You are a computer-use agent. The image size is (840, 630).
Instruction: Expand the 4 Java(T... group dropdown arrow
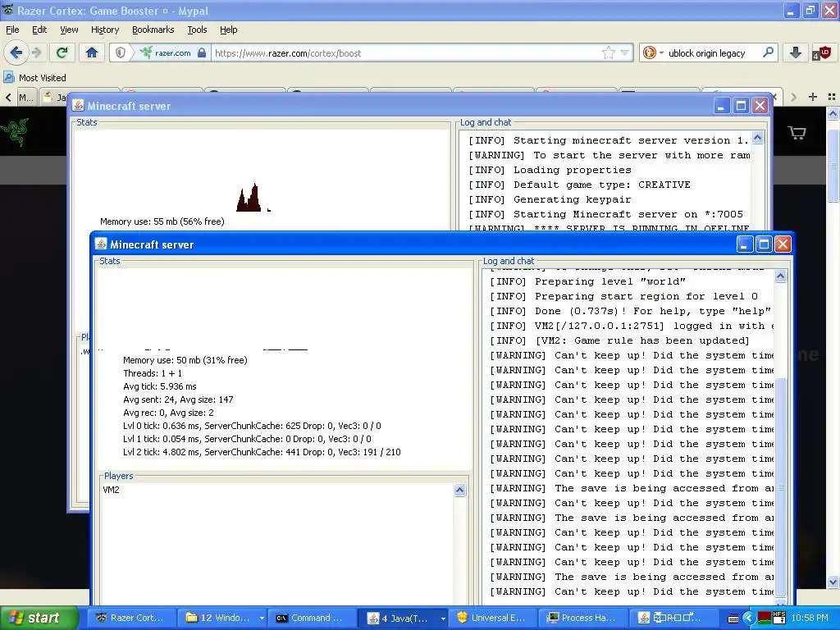443,619
